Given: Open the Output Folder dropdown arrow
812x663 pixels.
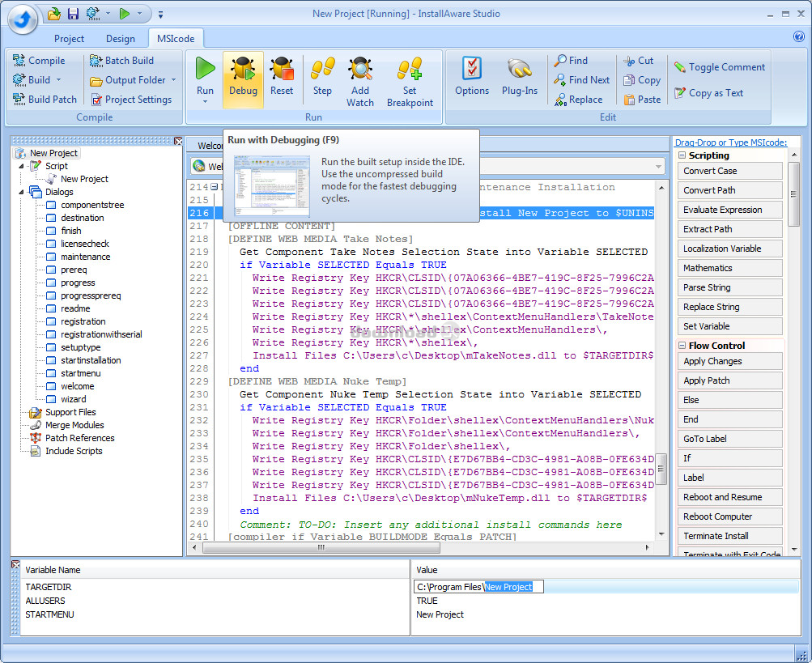Looking at the screenshot, I should coord(173,80).
